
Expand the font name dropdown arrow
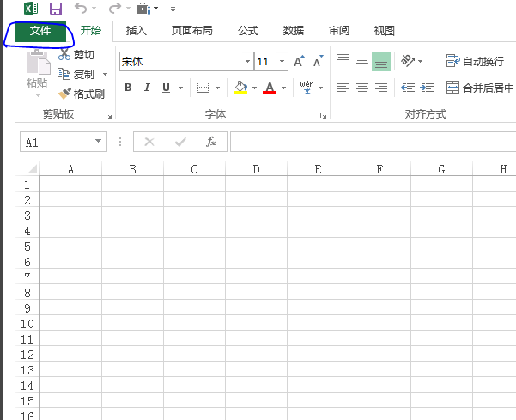[x=248, y=61]
